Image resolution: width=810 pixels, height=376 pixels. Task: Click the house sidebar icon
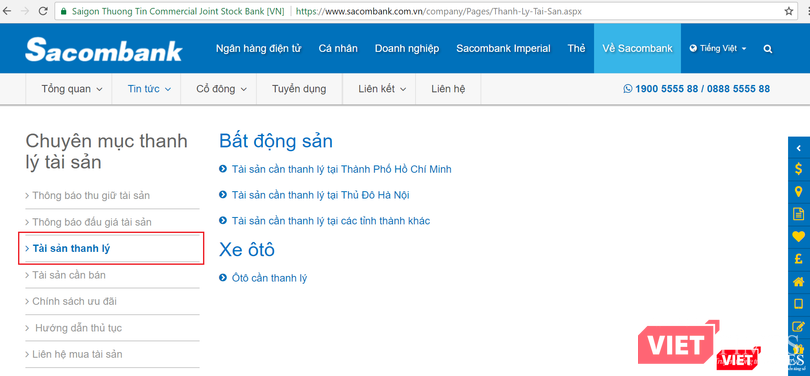coord(799,281)
